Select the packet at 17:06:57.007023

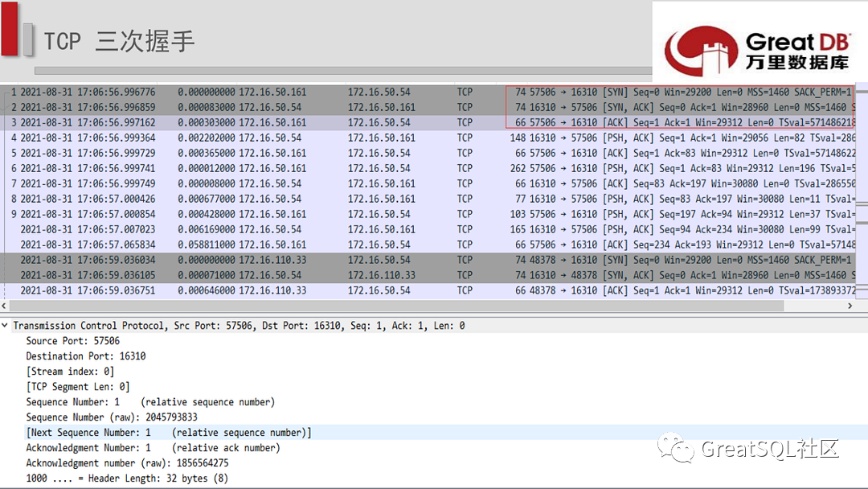(428, 229)
